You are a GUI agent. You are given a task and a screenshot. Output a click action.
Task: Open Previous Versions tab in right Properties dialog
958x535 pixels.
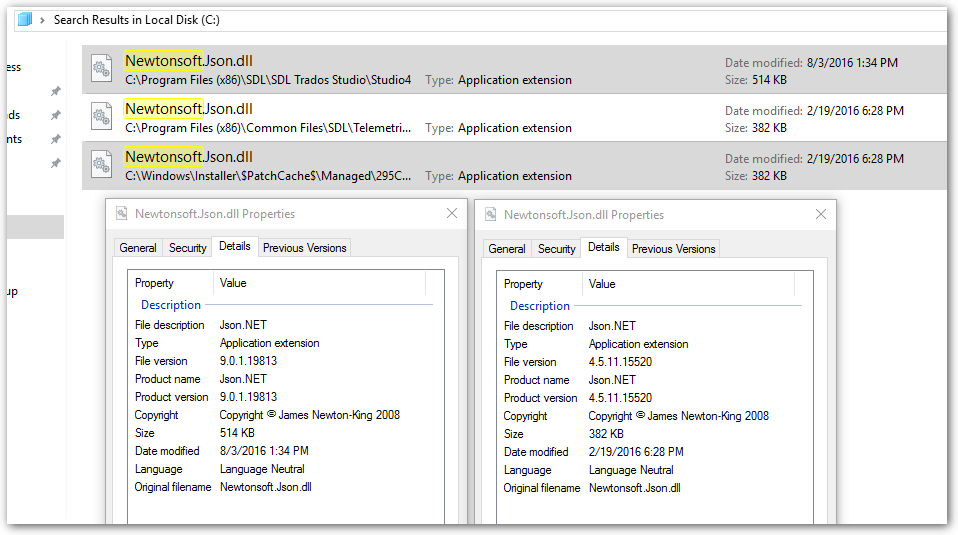(673, 249)
